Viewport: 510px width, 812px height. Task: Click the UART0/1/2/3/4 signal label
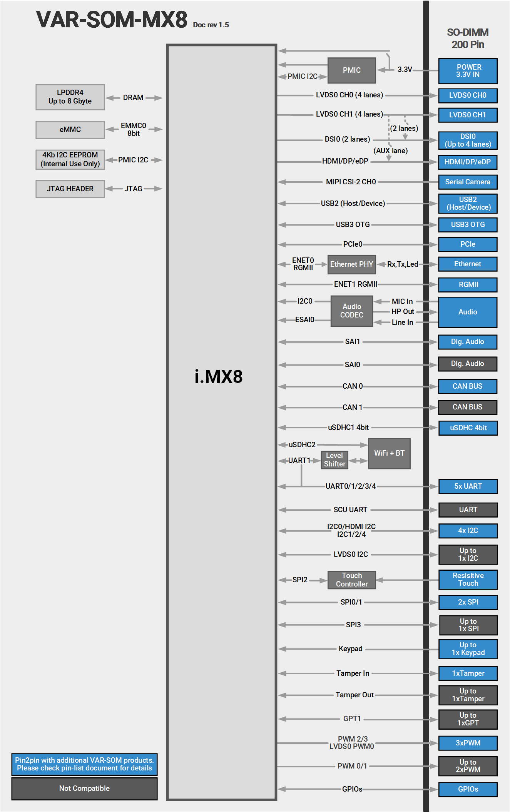[x=350, y=486]
